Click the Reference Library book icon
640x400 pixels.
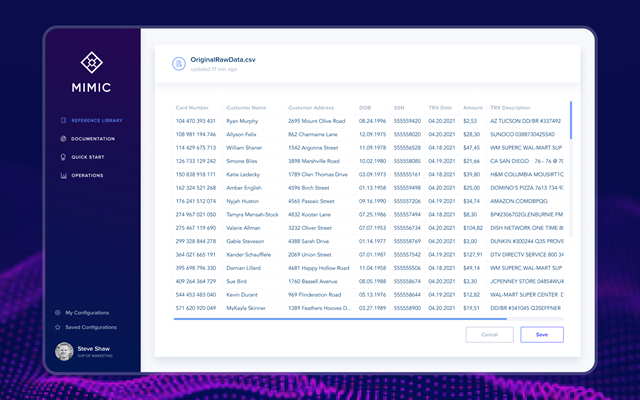(x=63, y=120)
